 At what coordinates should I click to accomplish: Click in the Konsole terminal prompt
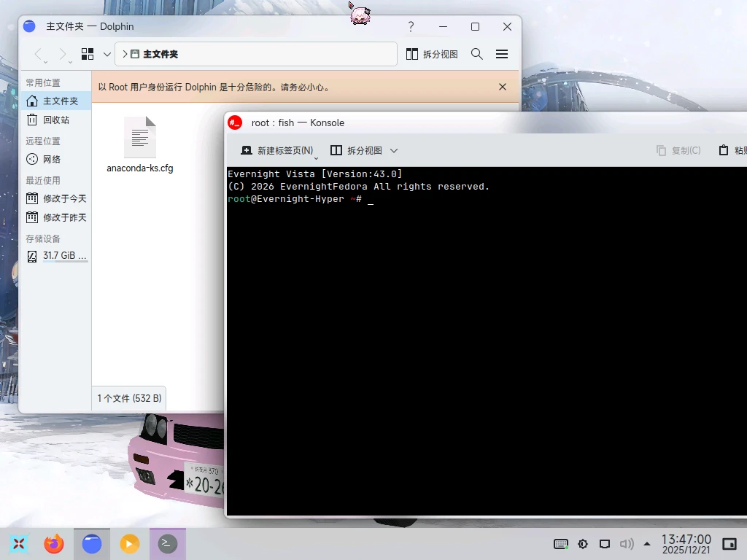point(371,199)
